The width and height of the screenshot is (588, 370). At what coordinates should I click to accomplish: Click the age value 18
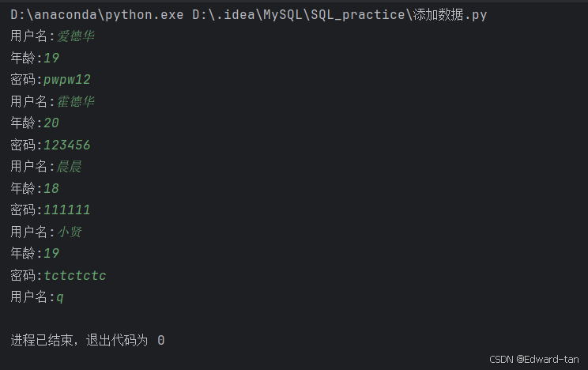(51, 188)
